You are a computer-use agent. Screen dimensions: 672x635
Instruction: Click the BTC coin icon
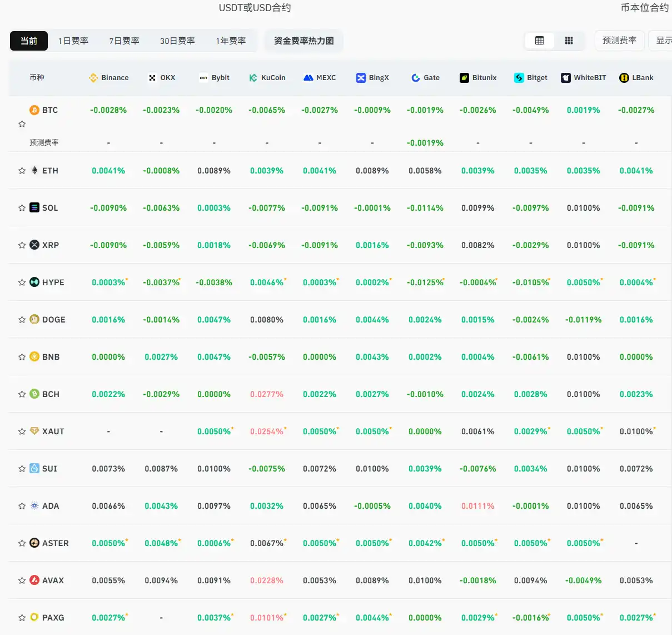(34, 110)
